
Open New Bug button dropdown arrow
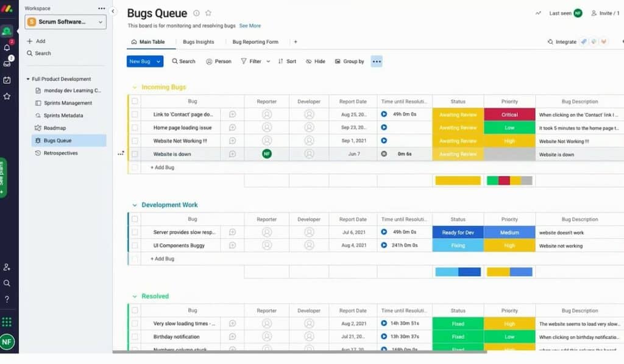click(158, 61)
